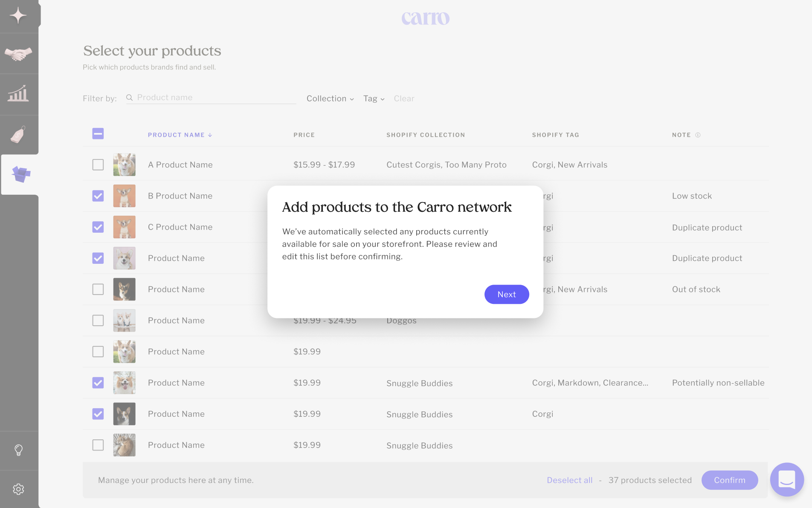Open the chat support bubble

787,479
